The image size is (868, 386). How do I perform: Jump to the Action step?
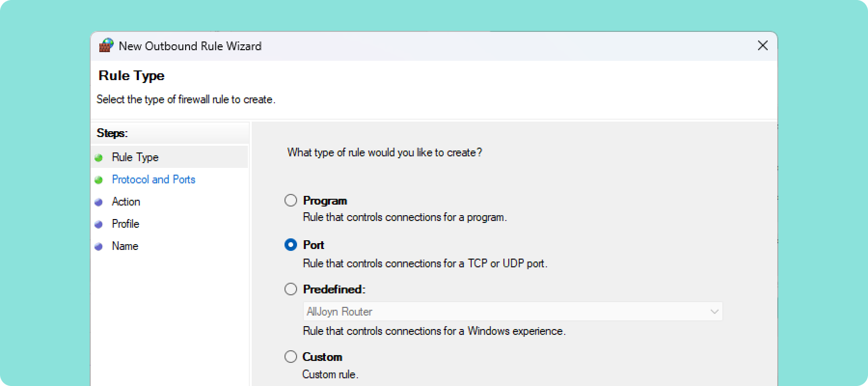tap(126, 202)
